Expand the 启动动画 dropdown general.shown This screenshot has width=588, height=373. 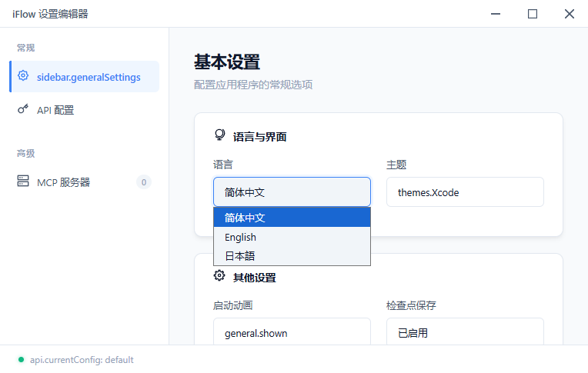click(292, 333)
